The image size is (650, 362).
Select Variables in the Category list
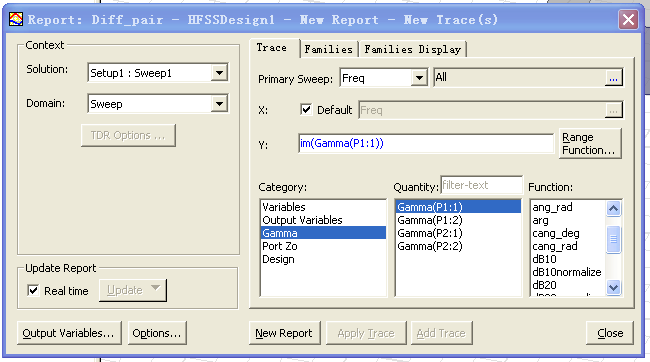click(323, 207)
